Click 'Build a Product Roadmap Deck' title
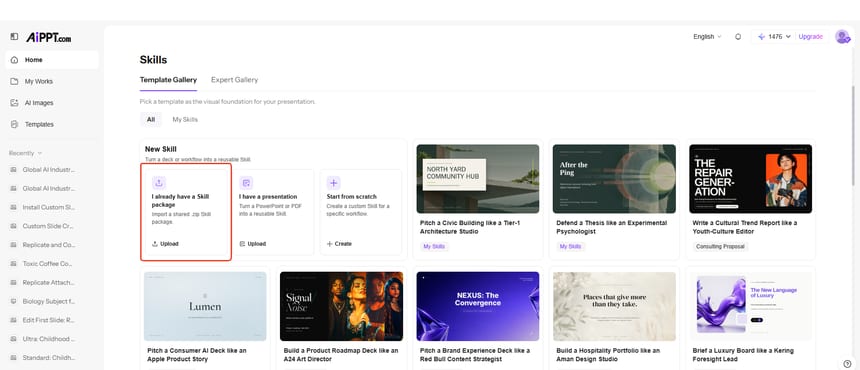The image size is (860, 370). click(341, 355)
